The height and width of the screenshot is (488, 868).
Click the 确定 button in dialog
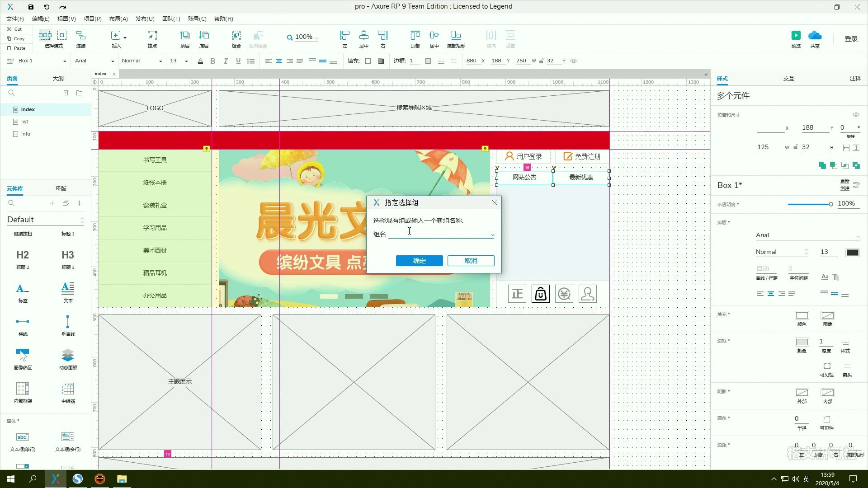point(420,260)
